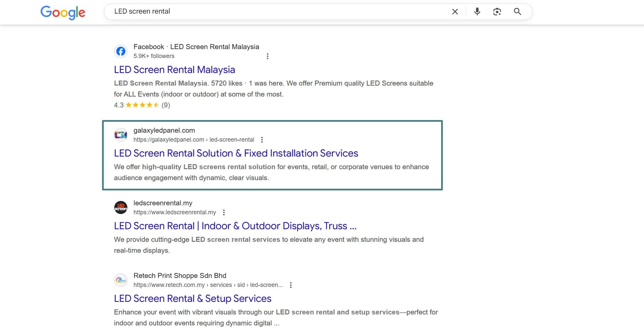Viewport: 644px width, 336px height.
Task: Click the 4.3 star rating
Action: tap(142, 105)
